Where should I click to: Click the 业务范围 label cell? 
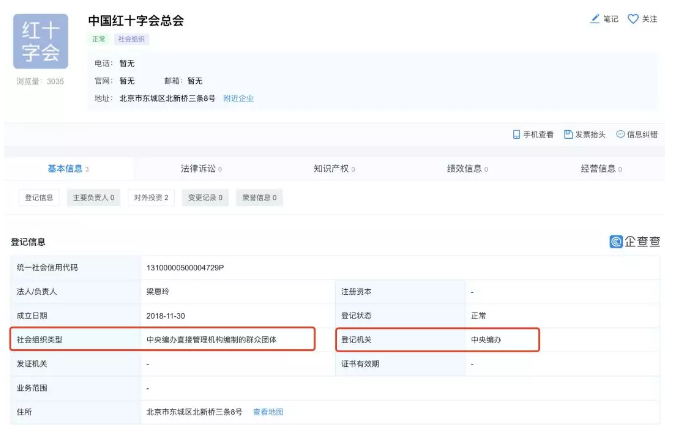pyautogui.click(x=76, y=388)
